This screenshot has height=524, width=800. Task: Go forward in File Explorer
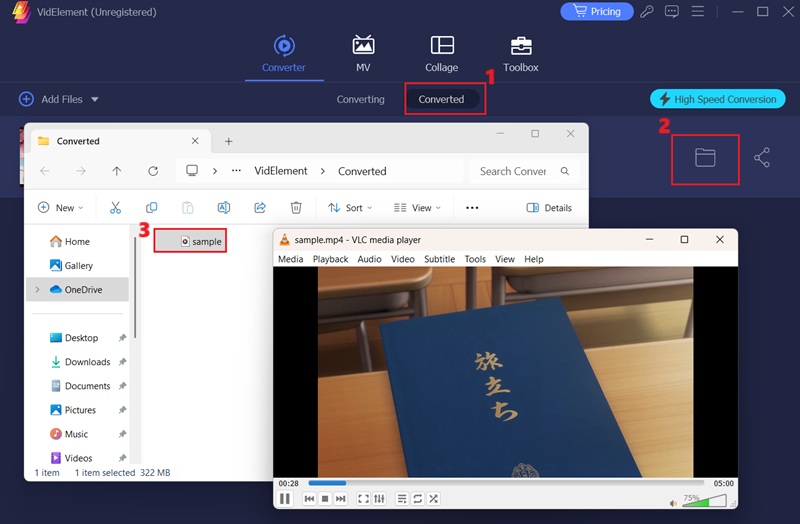pyautogui.click(x=81, y=171)
